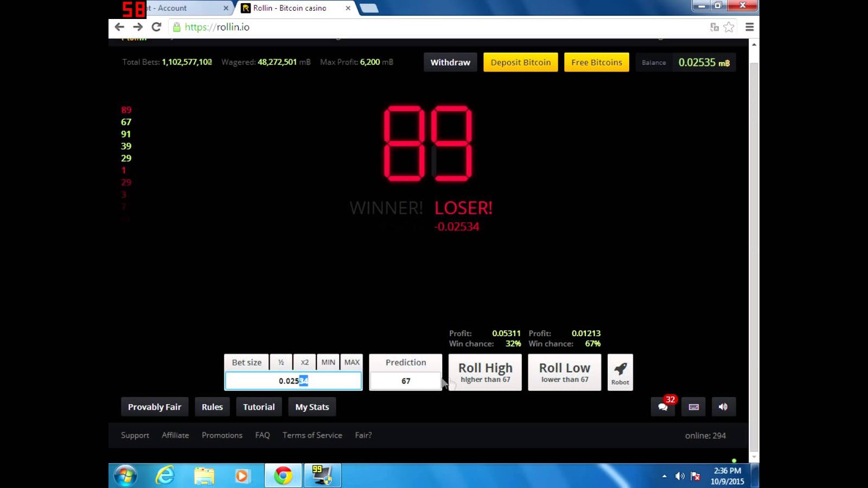Open the keyboard shortcuts icon
The height and width of the screenshot is (488, 868).
pos(693,407)
